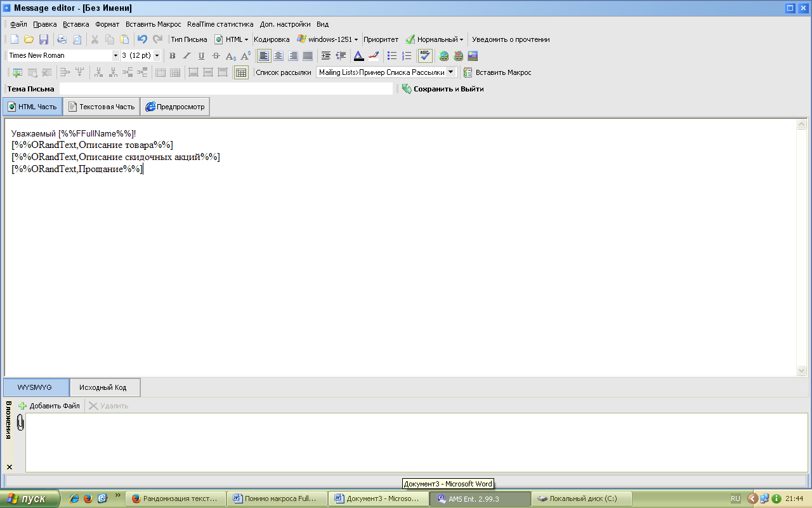This screenshot has height=508, width=812.
Task: Open the Доп. настройки menu
Action: coord(285,24)
